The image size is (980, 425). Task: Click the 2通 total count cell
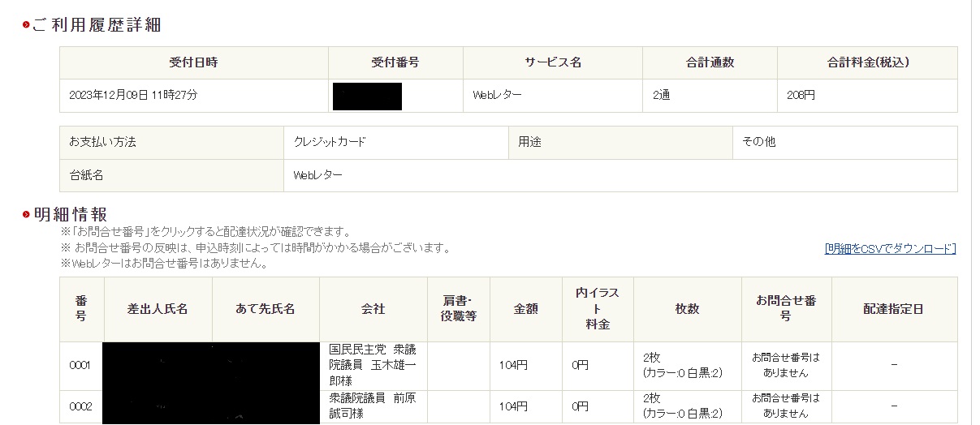click(x=661, y=96)
